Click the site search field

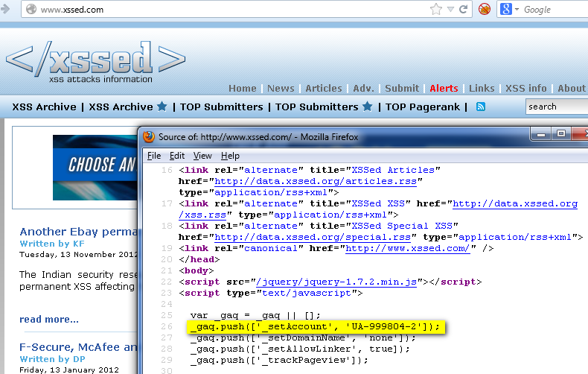pos(557,107)
